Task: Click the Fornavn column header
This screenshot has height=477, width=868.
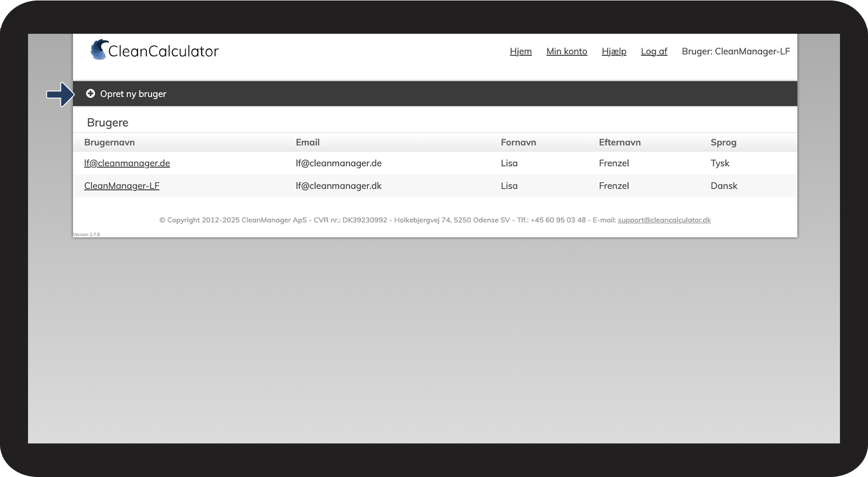Action: click(518, 142)
